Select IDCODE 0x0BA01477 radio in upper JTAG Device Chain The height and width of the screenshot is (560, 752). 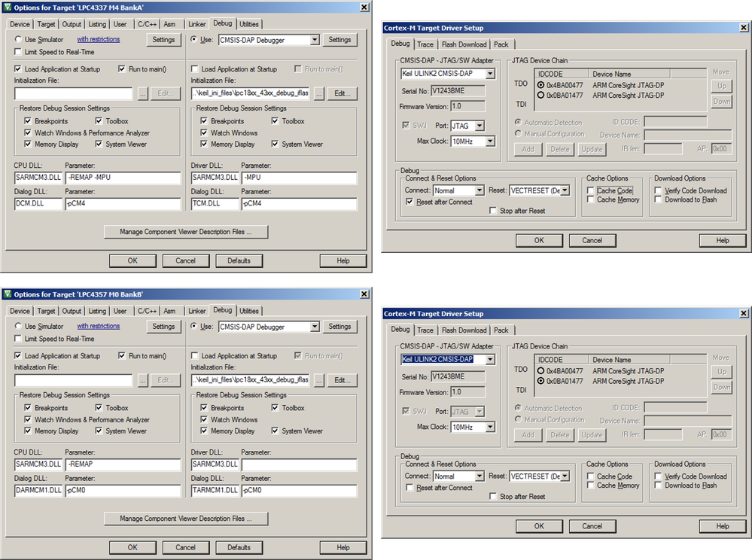click(540, 95)
